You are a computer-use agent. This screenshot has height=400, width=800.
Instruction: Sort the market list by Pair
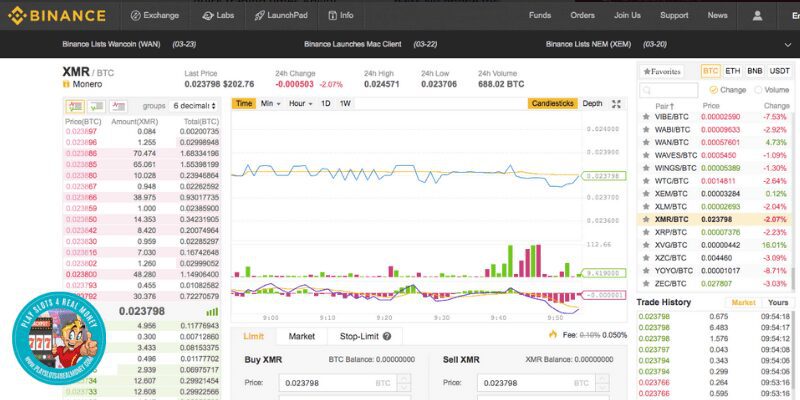pos(664,106)
